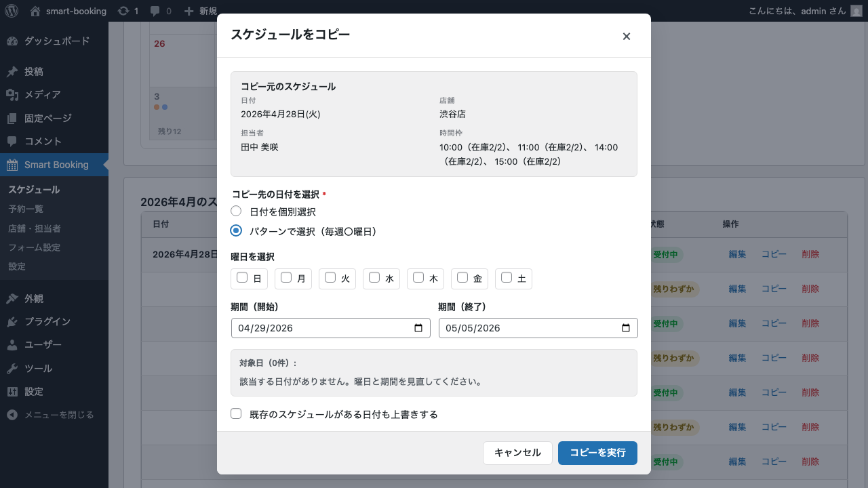Close the スケジュールをコピー dialog with X
The height and width of the screenshot is (488, 868).
(x=627, y=36)
